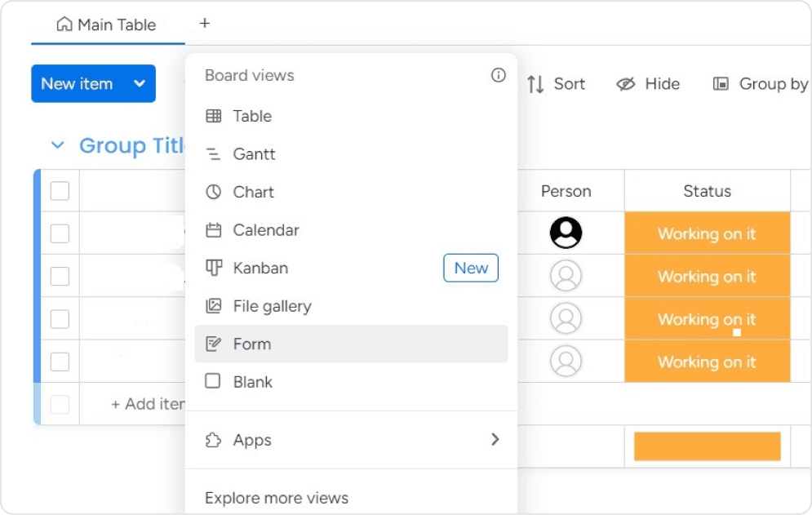Open the File gallery view icon
The width and height of the screenshot is (812, 515).
(x=214, y=306)
